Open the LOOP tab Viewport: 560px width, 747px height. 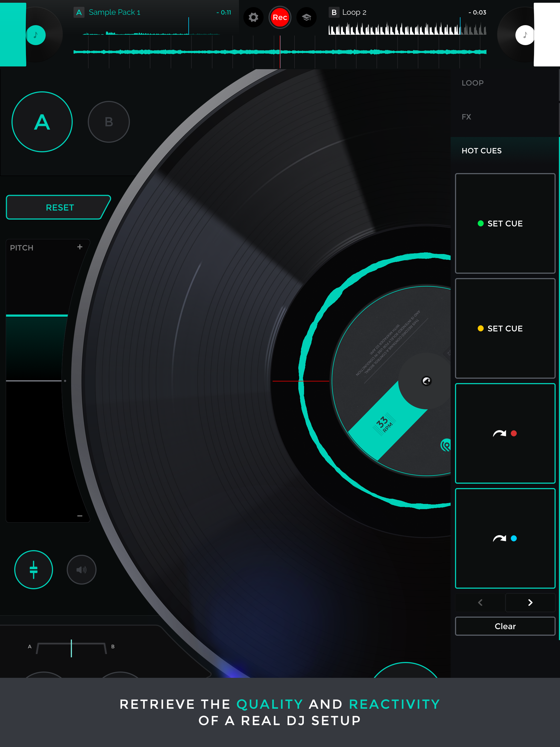[472, 83]
